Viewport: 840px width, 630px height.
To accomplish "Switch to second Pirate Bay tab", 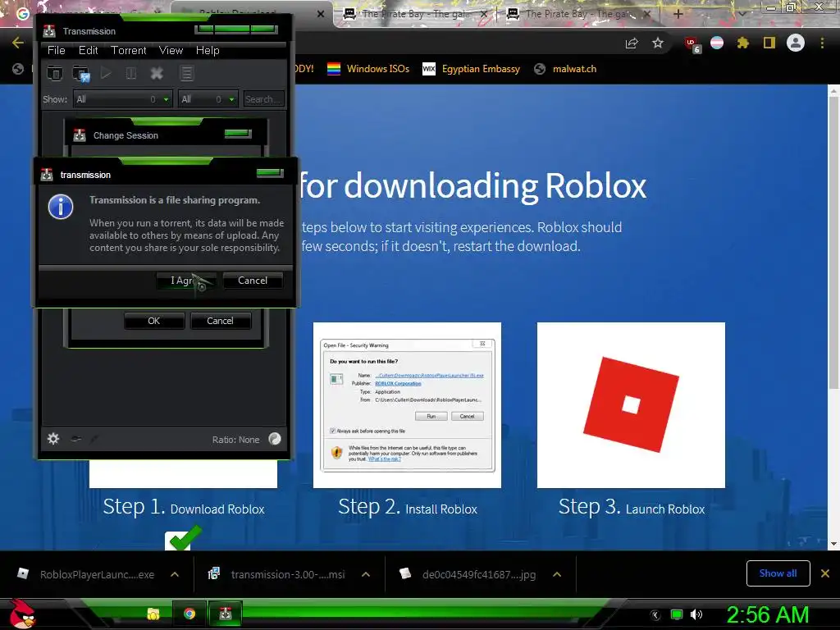I will click(578, 14).
